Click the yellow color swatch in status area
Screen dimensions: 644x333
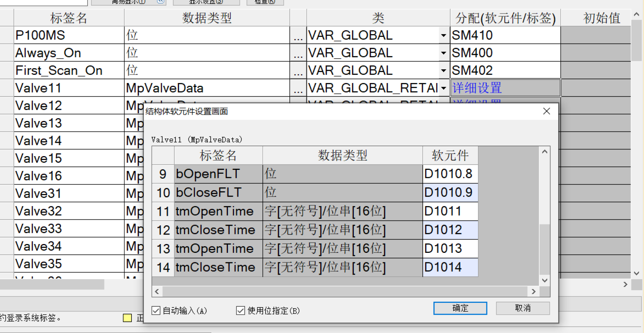pyautogui.click(x=127, y=318)
